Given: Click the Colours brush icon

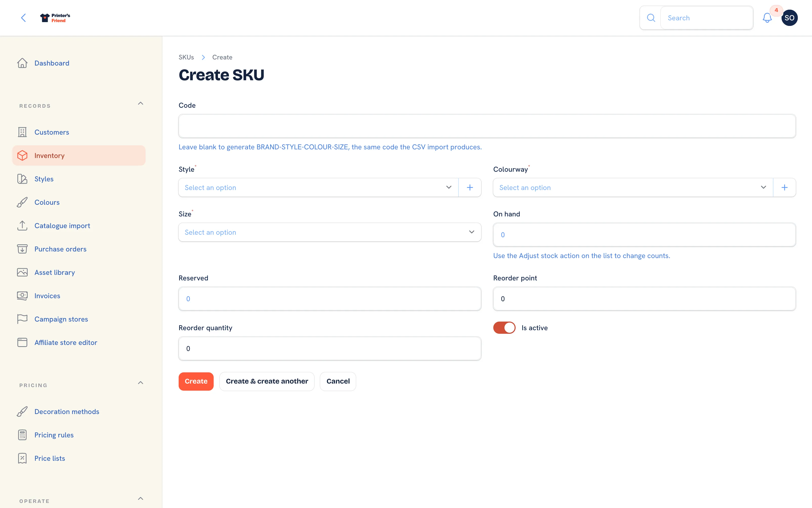Looking at the screenshot, I should point(22,202).
